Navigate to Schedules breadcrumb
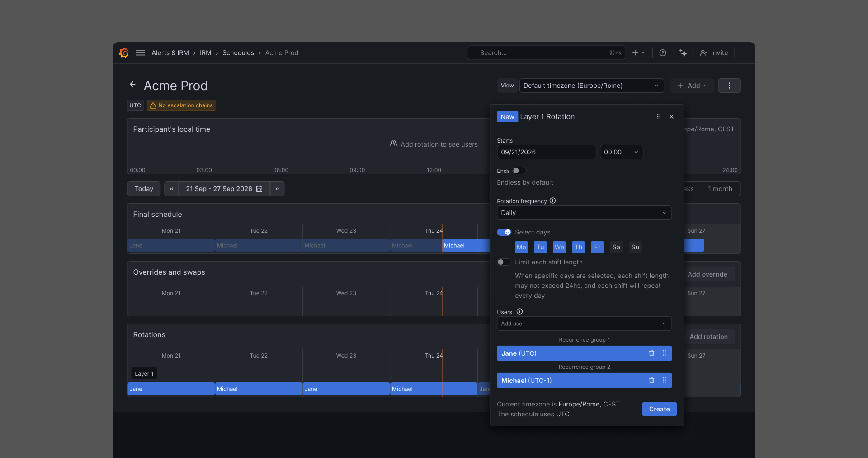This screenshot has width=868, height=458. (238, 53)
